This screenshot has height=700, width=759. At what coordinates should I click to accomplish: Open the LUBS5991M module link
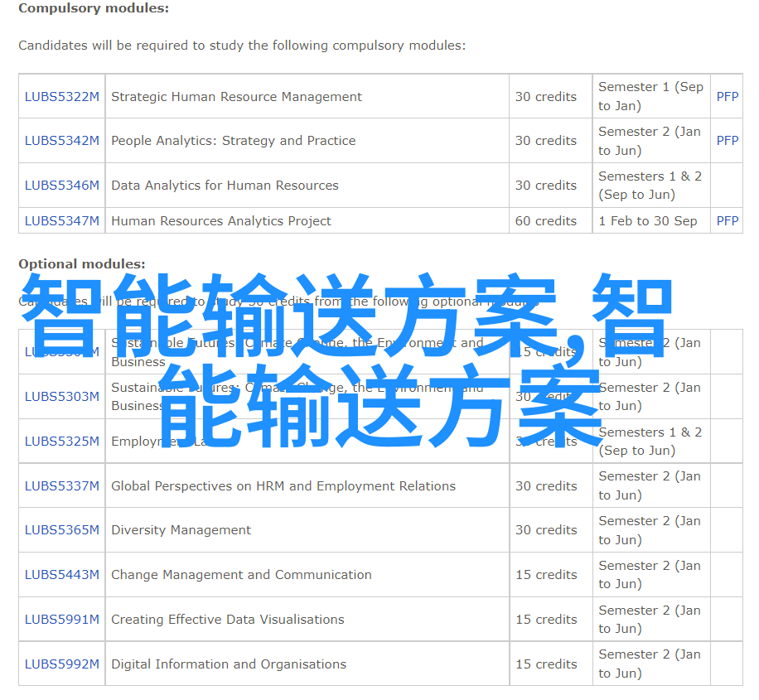62,620
